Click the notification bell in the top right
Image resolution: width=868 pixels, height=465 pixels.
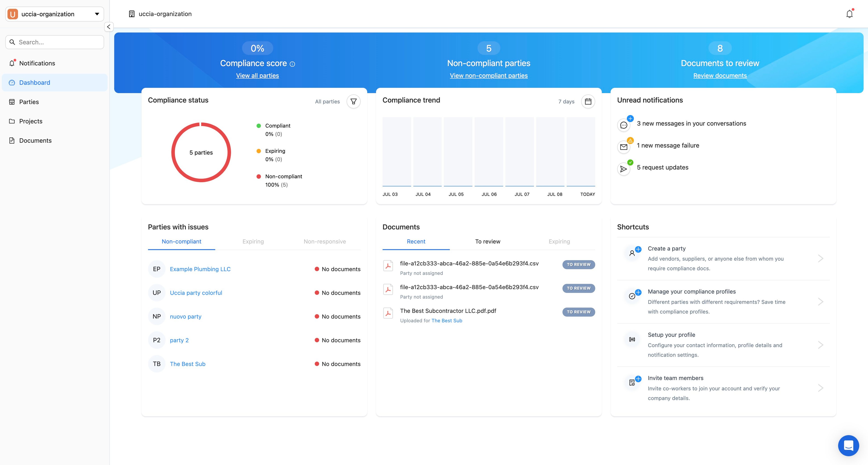(x=849, y=14)
